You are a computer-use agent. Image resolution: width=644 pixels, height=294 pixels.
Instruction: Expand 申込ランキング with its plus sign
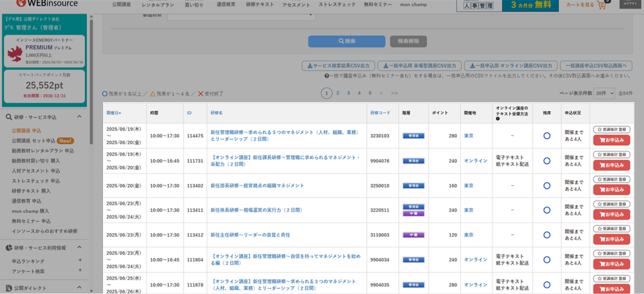(x=80, y=260)
